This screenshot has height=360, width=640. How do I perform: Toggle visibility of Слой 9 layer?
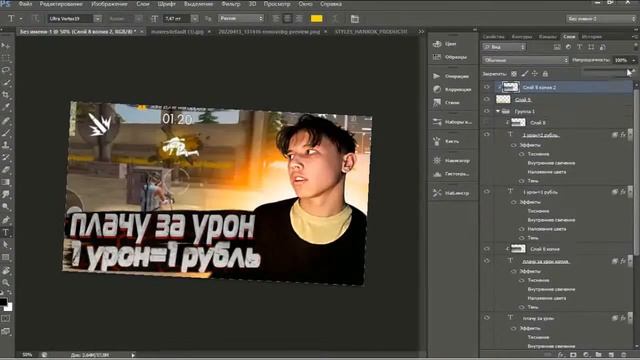487,99
